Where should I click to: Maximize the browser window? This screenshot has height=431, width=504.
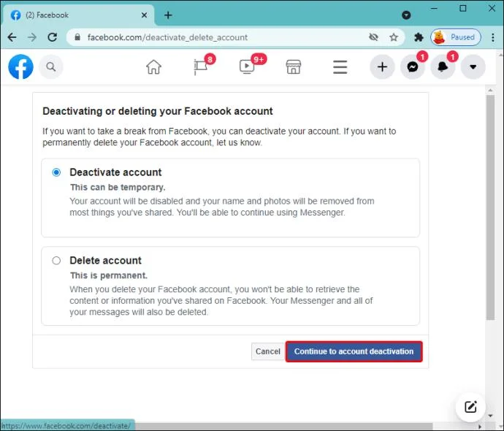click(x=463, y=9)
